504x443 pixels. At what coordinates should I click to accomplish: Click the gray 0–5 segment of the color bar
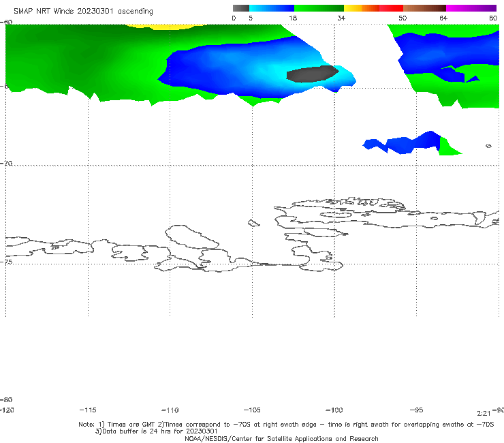coord(240,8)
